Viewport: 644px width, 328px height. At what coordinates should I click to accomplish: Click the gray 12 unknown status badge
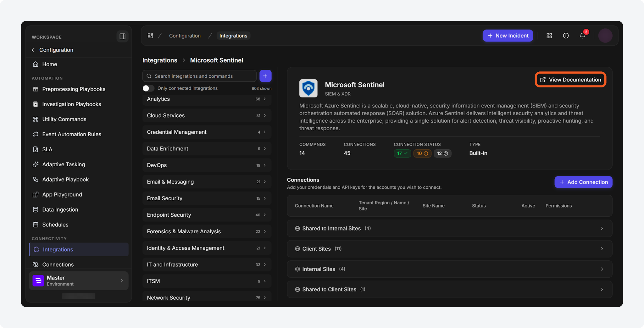442,153
